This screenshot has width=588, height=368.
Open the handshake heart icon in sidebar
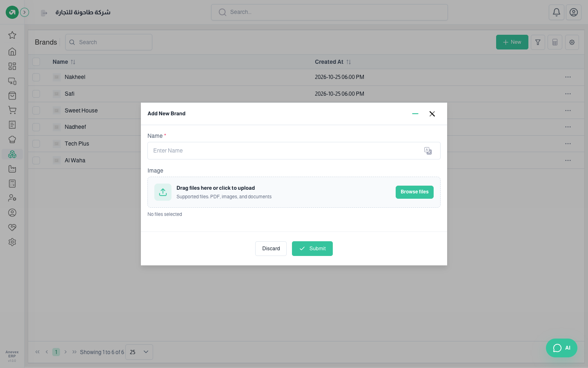point(12,227)
